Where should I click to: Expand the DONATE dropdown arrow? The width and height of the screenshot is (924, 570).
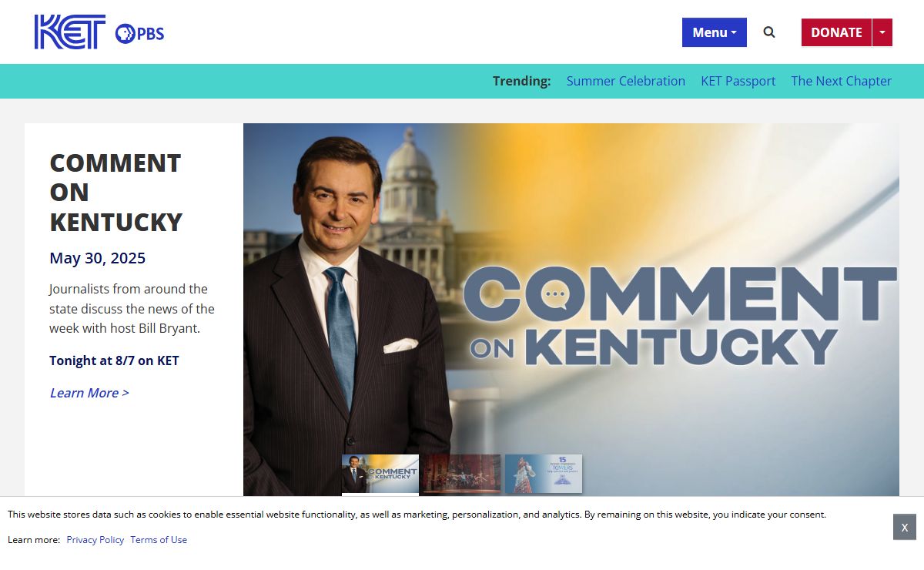pyautogui.click(x=882, y=32)
